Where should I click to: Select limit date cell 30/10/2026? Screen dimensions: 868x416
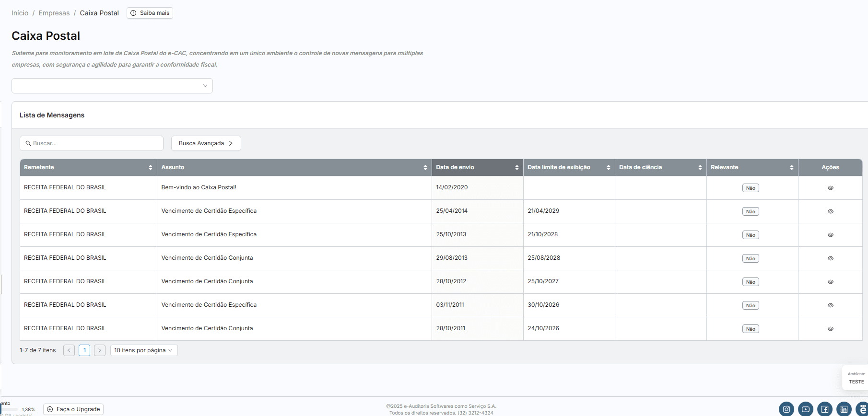click(569, 305)
